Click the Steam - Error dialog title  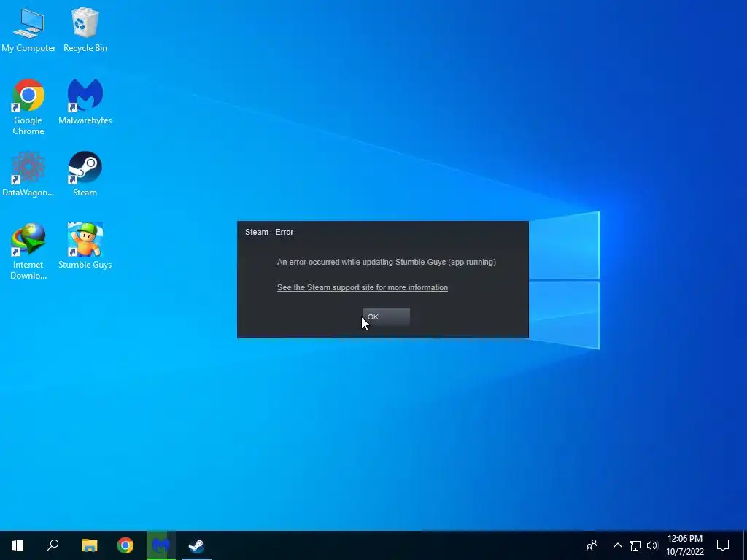tap(269, 232)
